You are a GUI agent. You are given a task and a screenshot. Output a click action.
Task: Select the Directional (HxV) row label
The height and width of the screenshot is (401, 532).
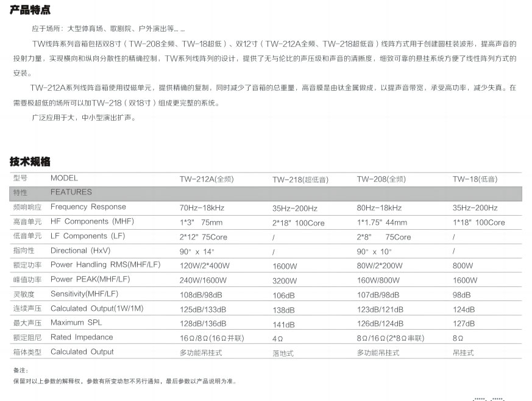[x=80, y=250]
